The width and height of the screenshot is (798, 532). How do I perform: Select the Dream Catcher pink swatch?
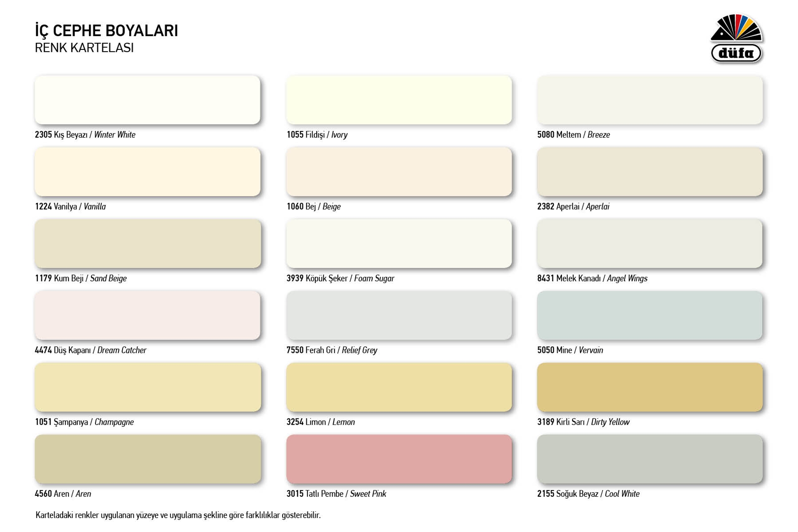[148, 315]
